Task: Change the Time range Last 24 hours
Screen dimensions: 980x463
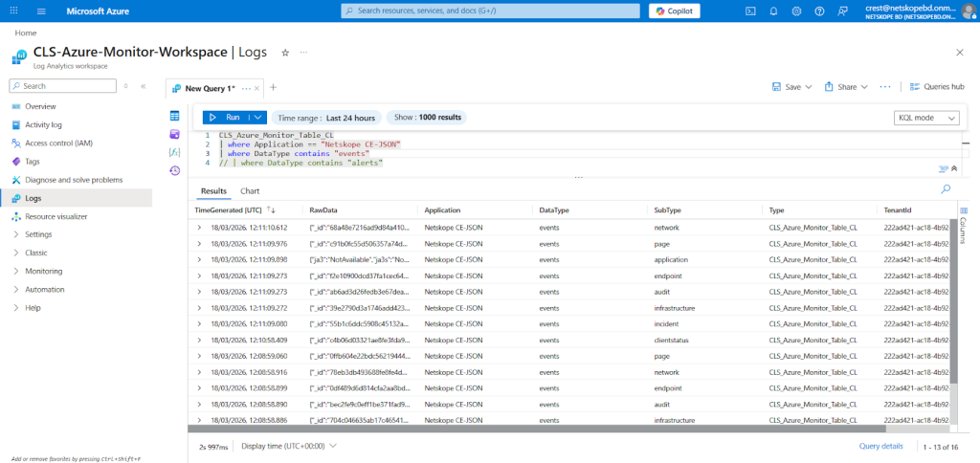Action: tap(326, 118)
